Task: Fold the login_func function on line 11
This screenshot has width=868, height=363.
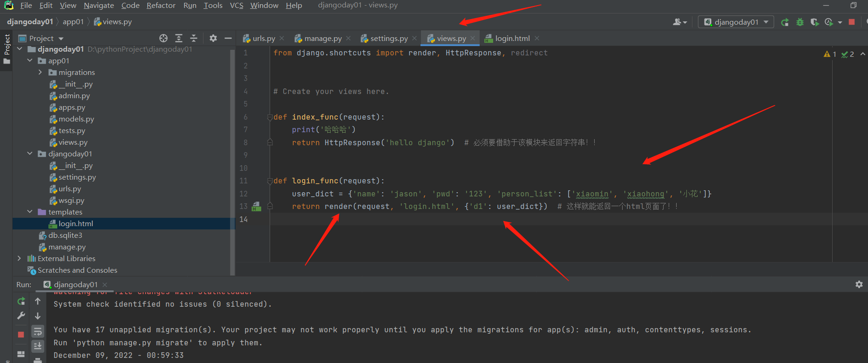Action: pos(270,181)
